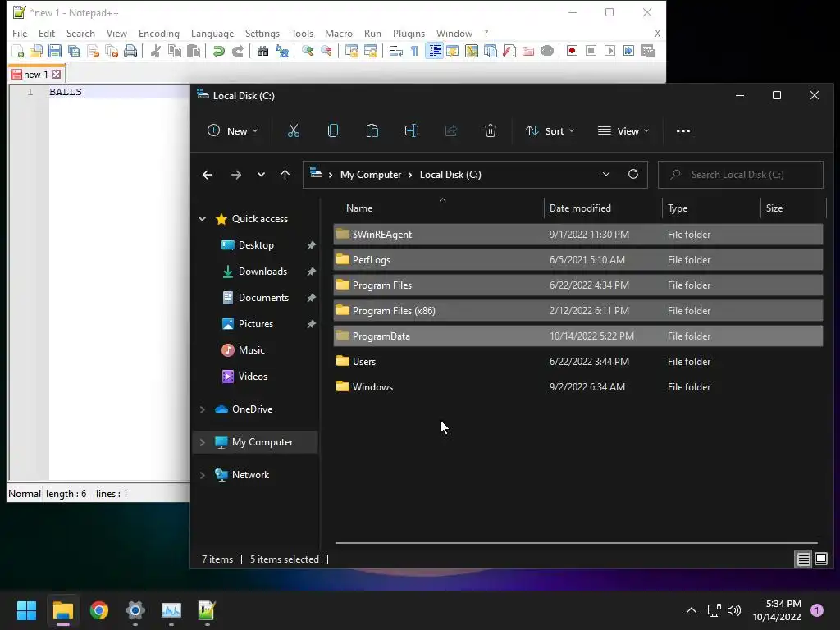The image size is (840, 630).
Task: Open Plugins menu in Notepad++
Action: (409, 33)
